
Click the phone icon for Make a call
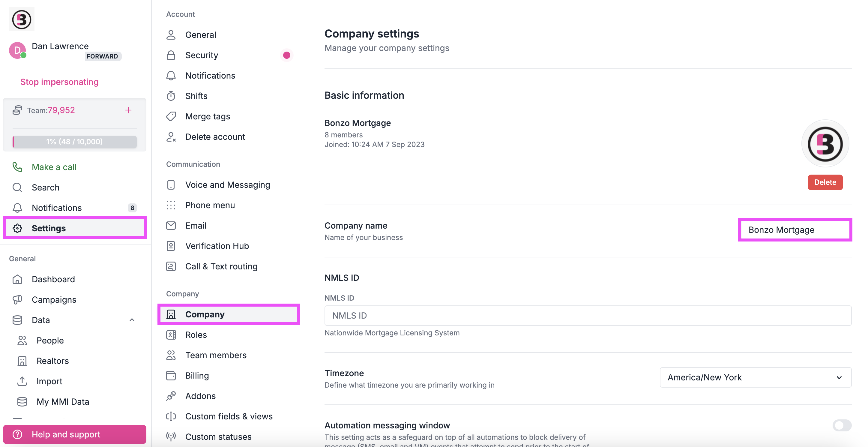click(17, 167)
